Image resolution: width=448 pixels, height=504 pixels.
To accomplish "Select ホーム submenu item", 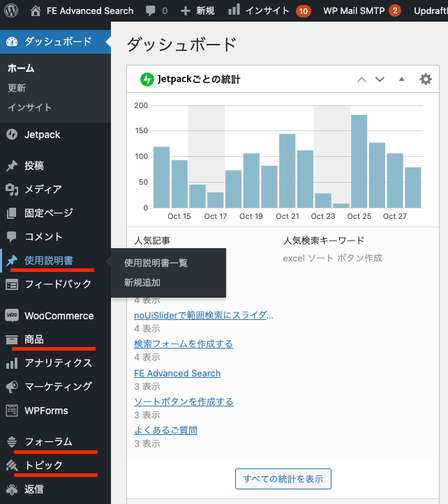I will point(21,68).
